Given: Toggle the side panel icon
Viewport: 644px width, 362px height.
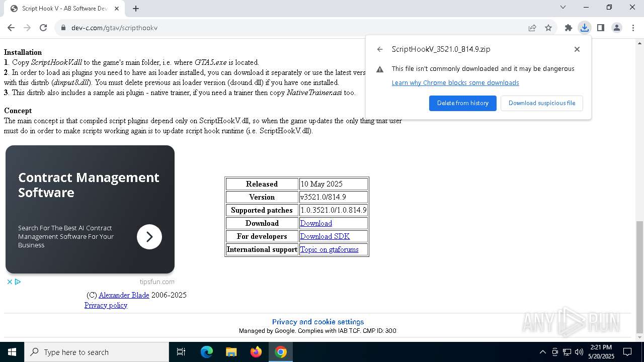Looking at the screenshot, I should tap(601, 28).
